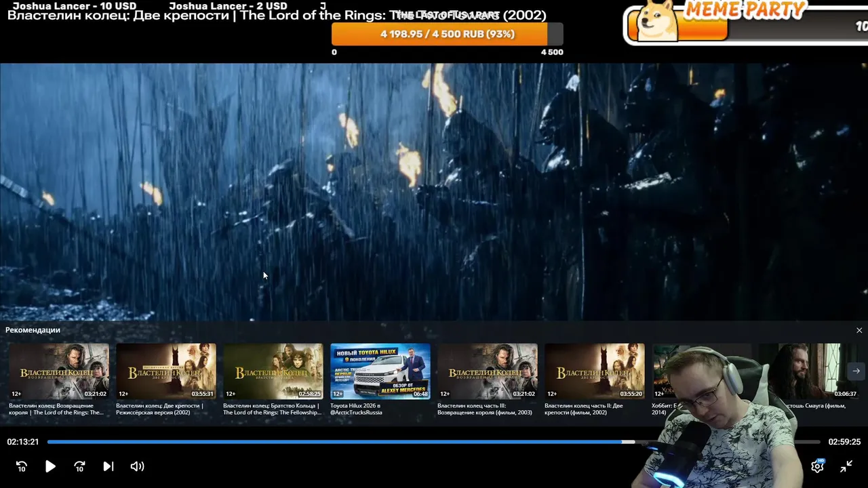Image resolution: width=868 pixels, height=488 pixels.
Task: Seek on the playback progress bar
Action: [x=433, y=442]
